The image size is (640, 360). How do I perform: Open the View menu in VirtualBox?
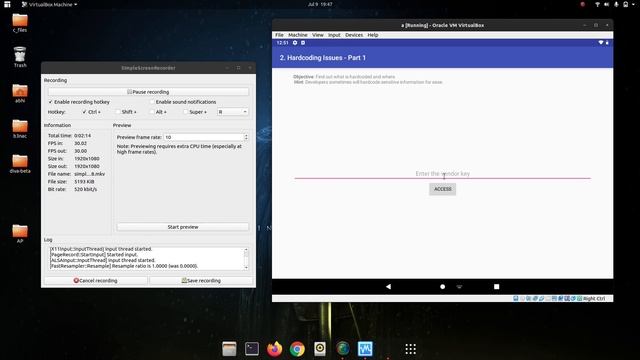click(318, 35)
